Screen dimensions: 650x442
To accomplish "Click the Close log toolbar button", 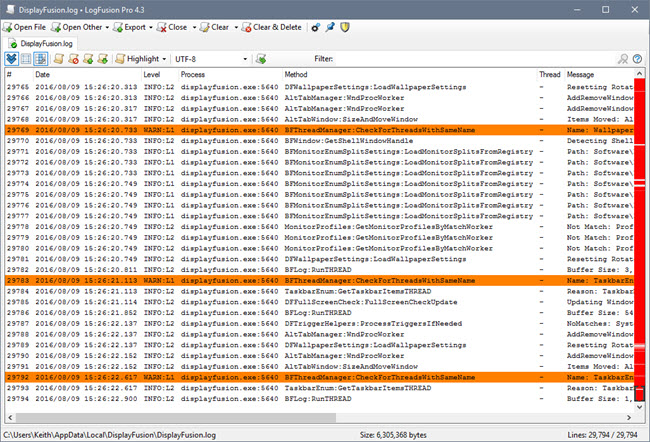I will point(172,27).
